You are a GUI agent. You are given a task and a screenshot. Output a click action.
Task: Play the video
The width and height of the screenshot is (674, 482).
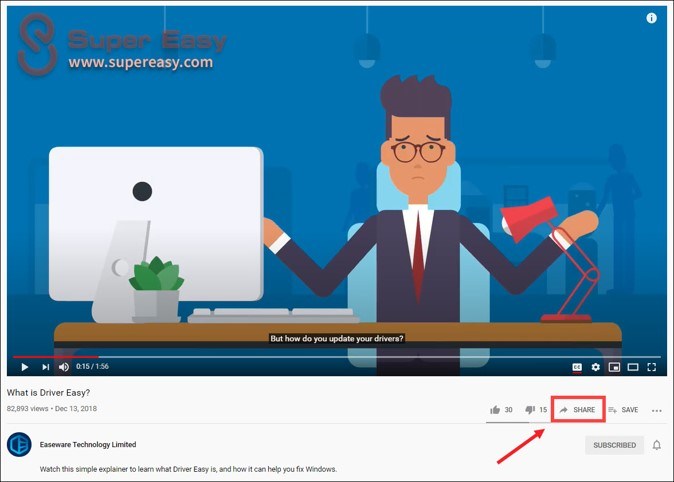point(25,367)
